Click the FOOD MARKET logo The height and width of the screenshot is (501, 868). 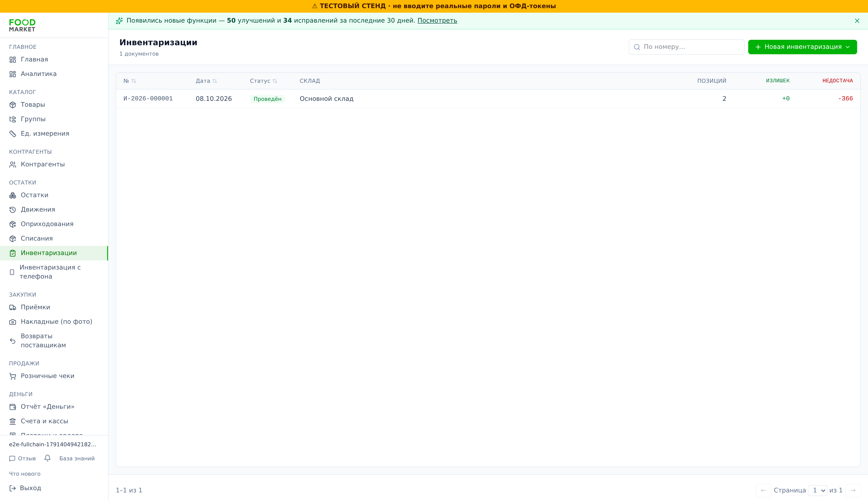[x=22, y=26]
